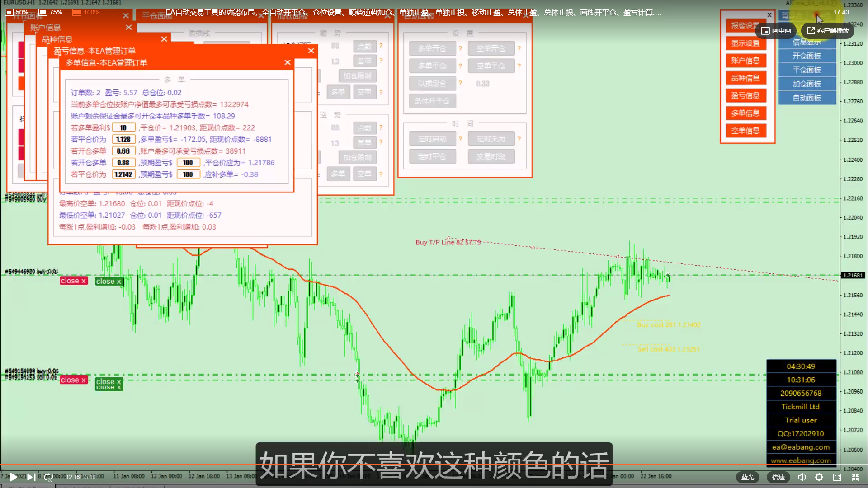Click 顺势 加仓限制 button
This screenshot has width=868, height=488.
pos(357,76)
